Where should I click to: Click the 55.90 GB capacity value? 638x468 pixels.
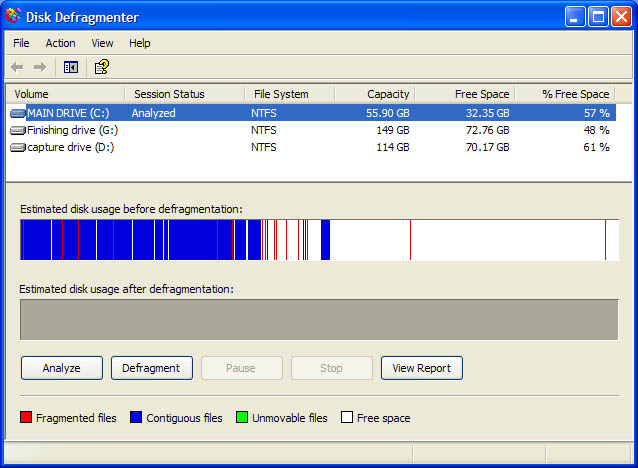click(387, 113)
